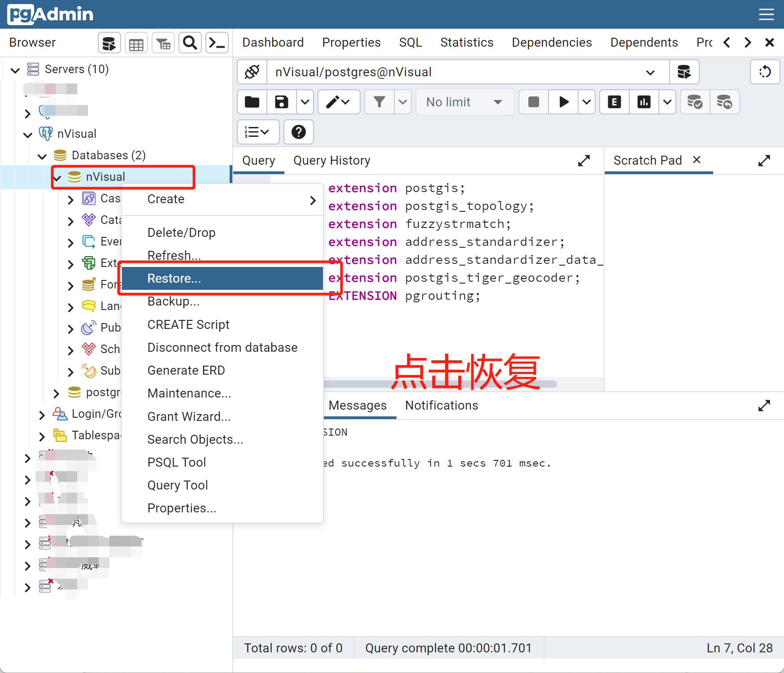Expand the postgres database node
784x673 pixels.
[x=56, y=393]
